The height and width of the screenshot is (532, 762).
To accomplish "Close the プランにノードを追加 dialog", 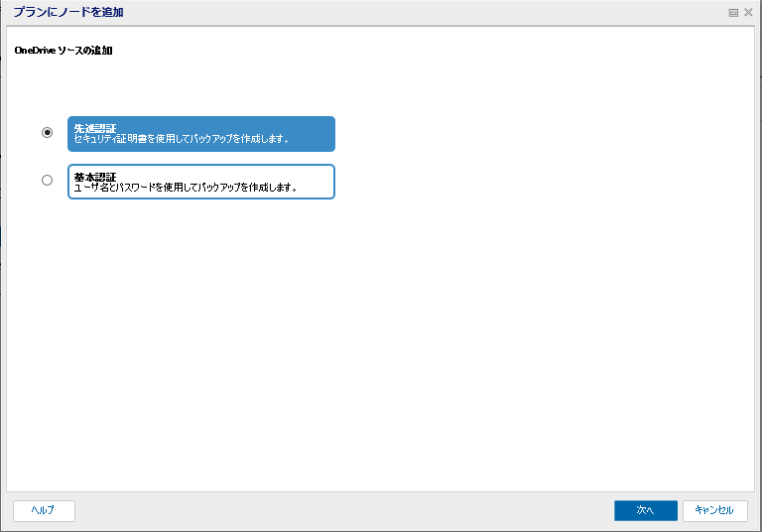I will pos(748,12).
